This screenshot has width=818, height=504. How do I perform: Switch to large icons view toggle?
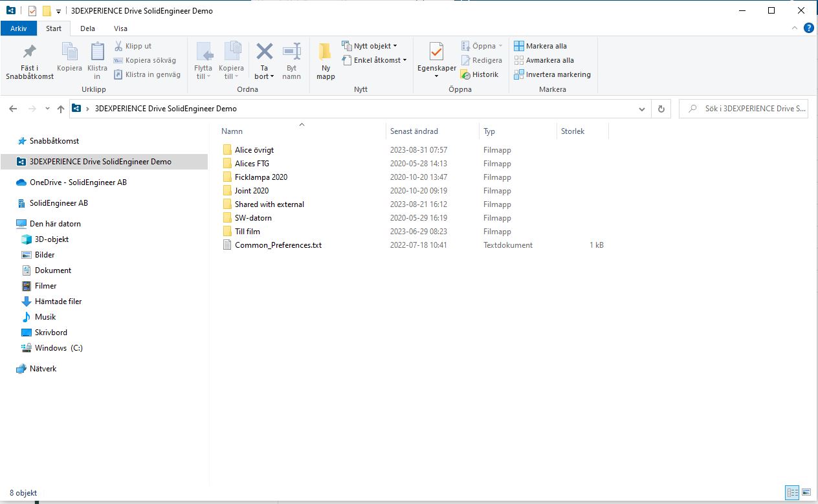pos(806,492)
